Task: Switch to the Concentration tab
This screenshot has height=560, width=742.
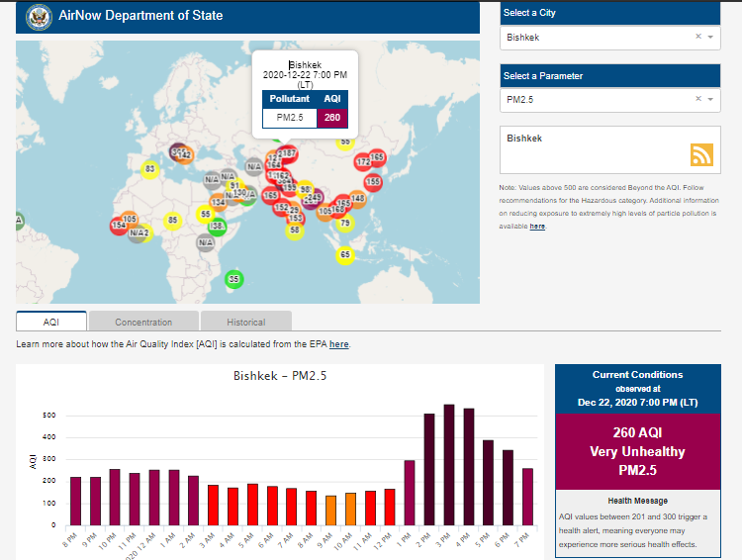Action: 143,322
